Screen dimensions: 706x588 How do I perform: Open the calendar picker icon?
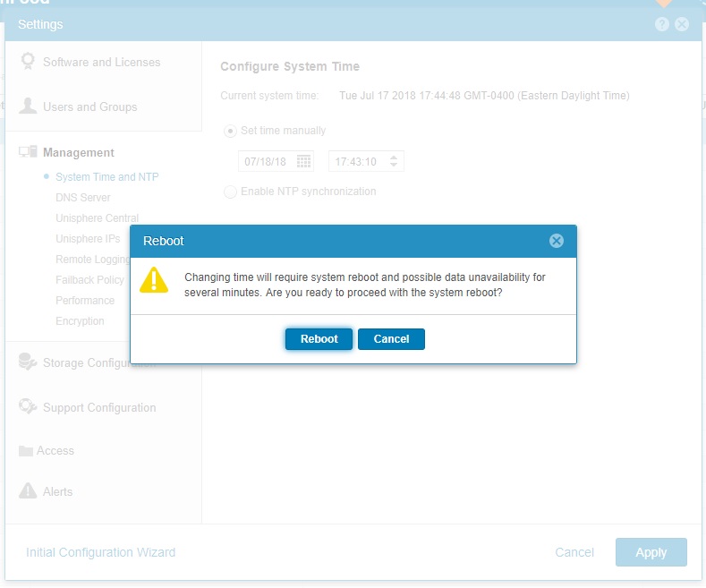(303, 161)
